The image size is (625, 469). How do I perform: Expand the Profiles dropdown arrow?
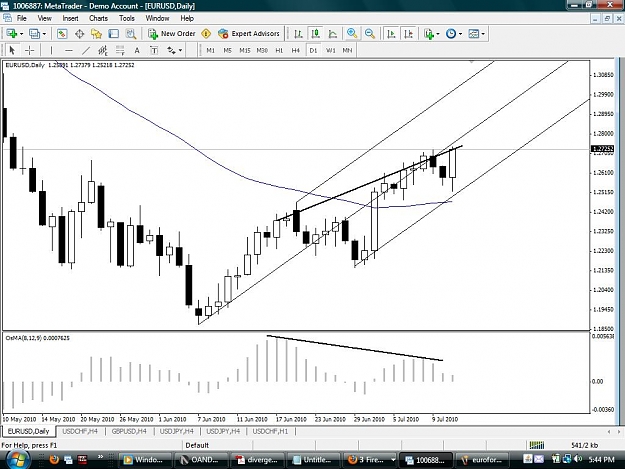pyautogui.click(x=44, y=34)
